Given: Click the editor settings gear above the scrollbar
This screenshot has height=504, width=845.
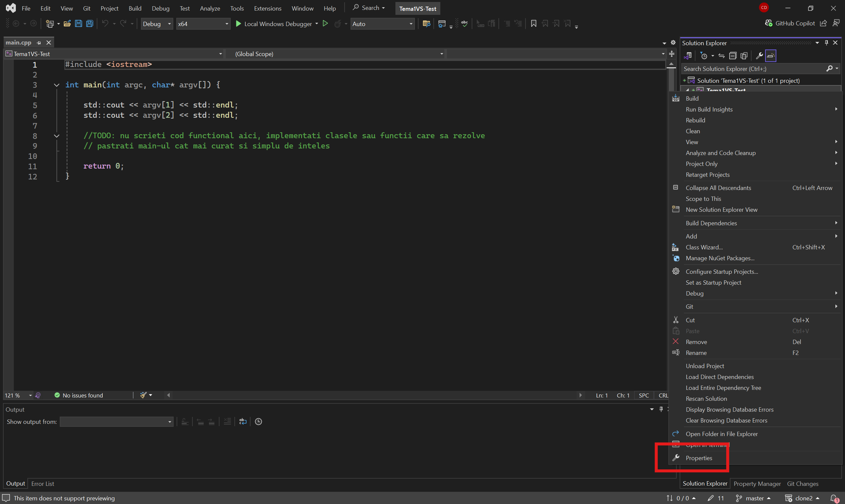Looking at the screenshot, I should 673,43.
